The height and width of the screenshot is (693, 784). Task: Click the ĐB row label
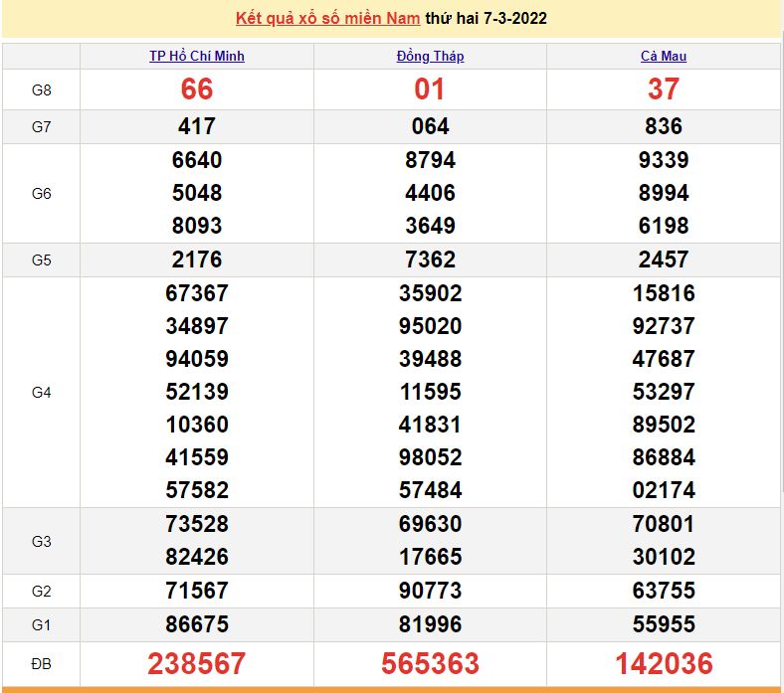pyautogui.click(x=41, y=664)
